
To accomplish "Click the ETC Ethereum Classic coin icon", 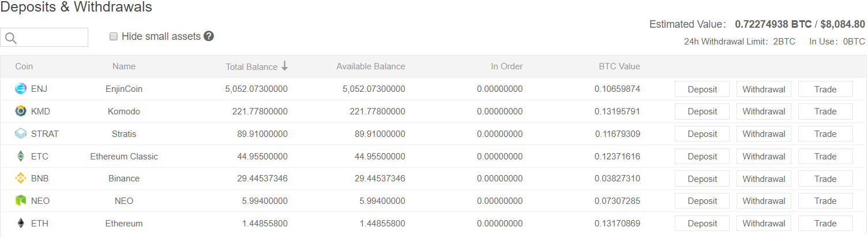I will tap(21, 156).
